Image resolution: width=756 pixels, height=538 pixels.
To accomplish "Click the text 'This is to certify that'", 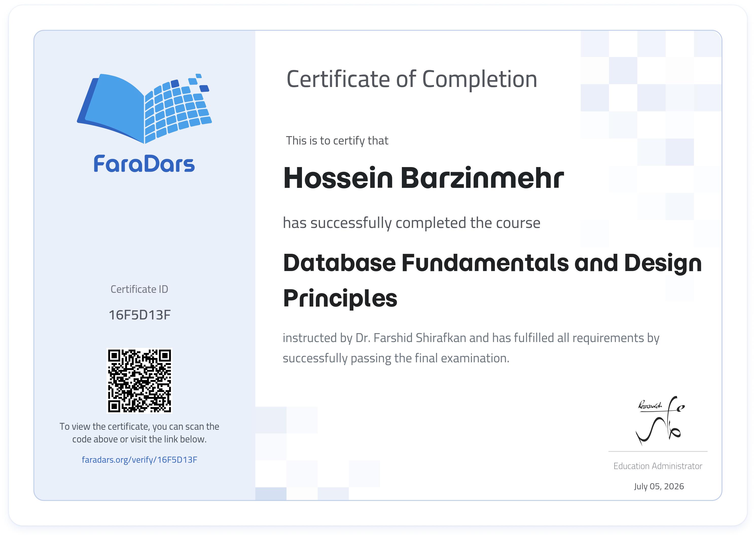I will pyautogui.click(x=337, y=140).
